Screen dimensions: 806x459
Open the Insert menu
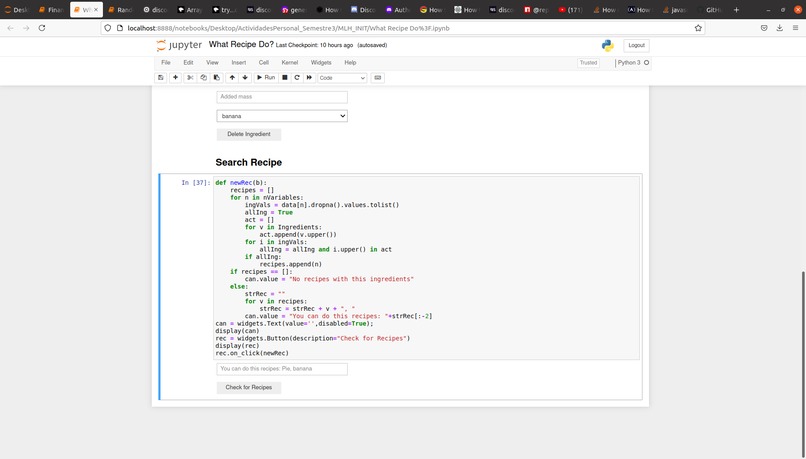point(239,63)
